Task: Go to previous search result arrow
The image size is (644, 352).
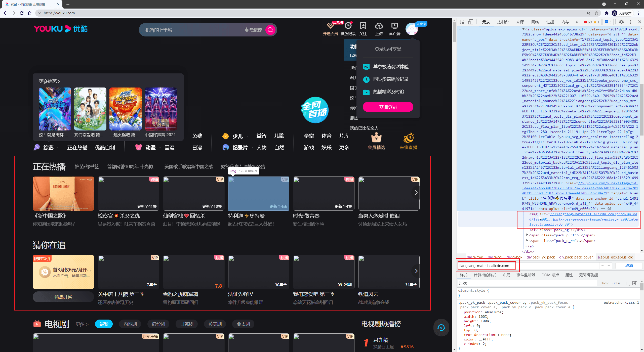Action: click(x=602, y=266)
